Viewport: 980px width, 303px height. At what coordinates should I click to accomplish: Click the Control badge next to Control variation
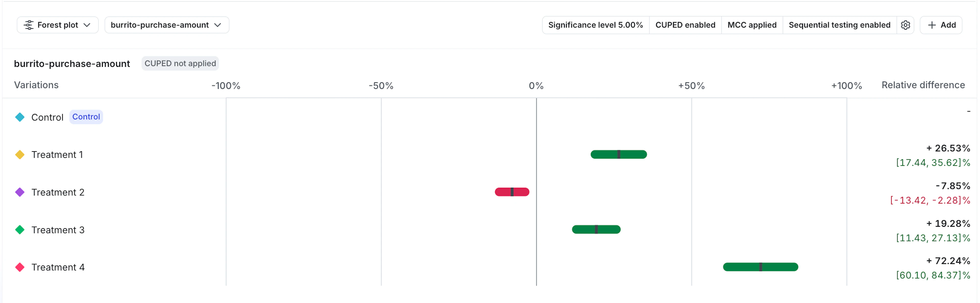click(85, 117)
